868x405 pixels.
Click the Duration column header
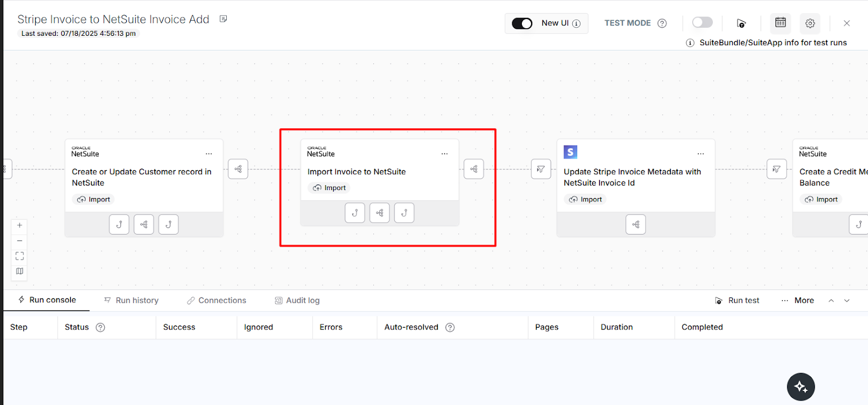617,327
